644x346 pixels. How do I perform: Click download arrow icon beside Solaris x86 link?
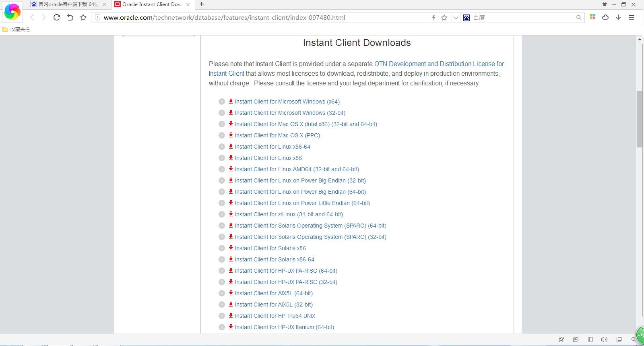pos(231,248)
